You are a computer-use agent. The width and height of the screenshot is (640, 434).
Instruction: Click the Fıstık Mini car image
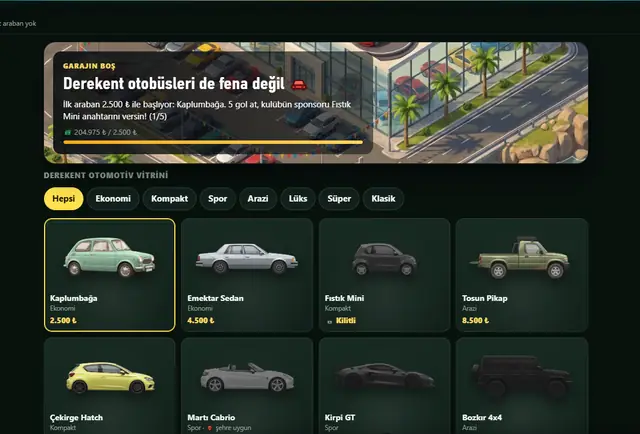click(384, 259)
